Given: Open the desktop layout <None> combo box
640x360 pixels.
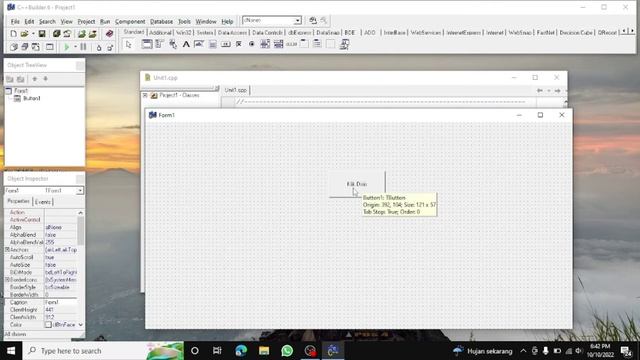Looking at the screenshot, I should pyautogui.click(x=272, y=20).
